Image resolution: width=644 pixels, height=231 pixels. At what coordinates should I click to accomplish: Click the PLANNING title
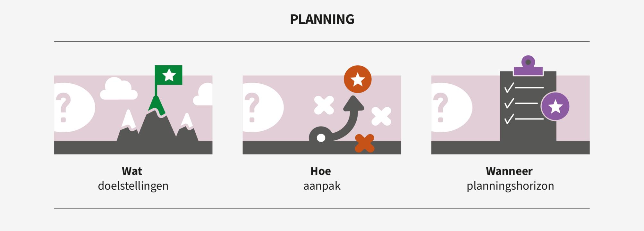point(322,19)
